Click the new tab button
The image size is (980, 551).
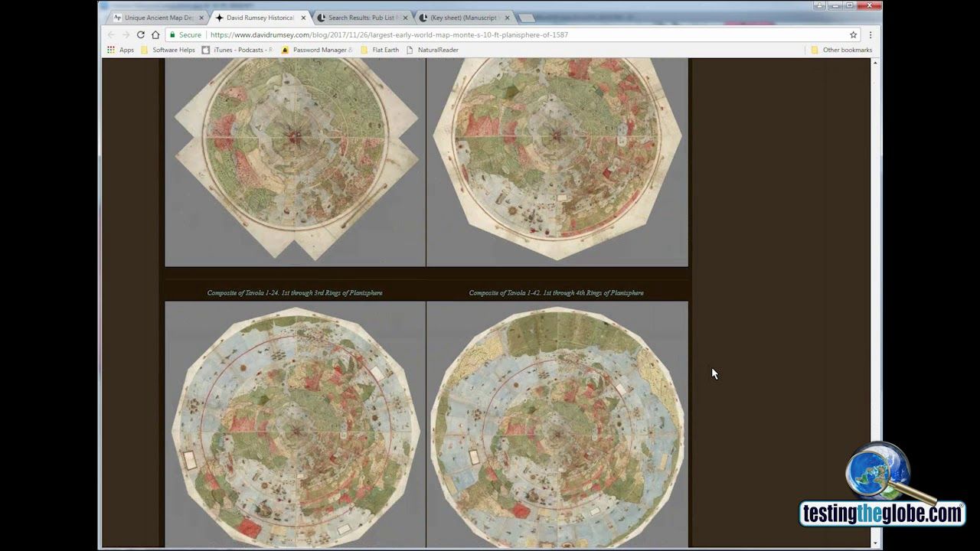pyautogui.click(x=526, y=18)
